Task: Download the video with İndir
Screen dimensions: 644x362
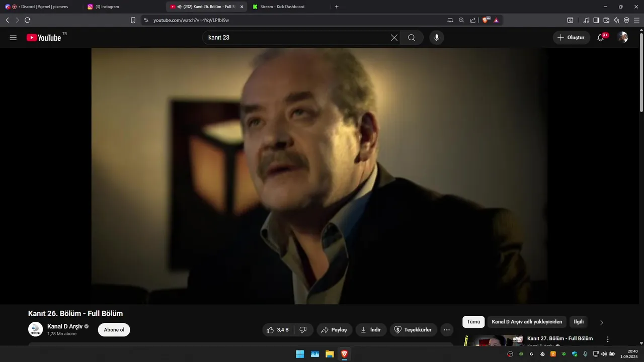Action: tap(371, 330)
